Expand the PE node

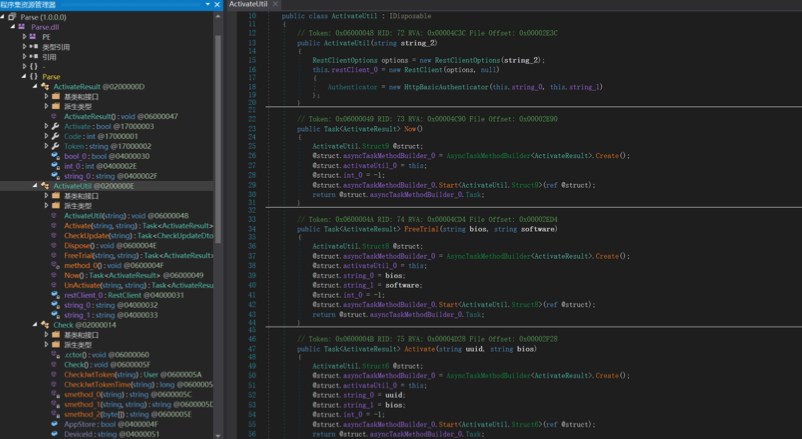click(x=24, y=37)
